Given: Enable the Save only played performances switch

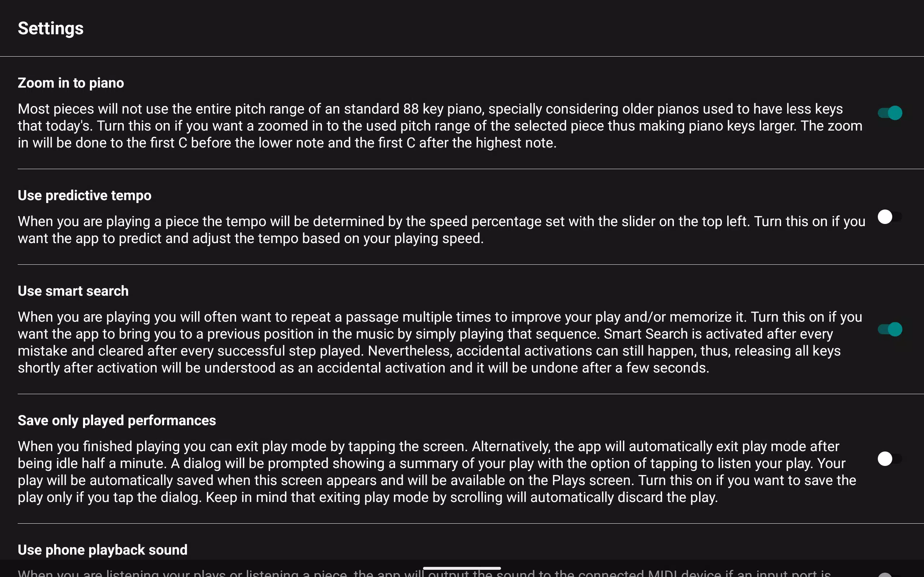Looking at the screenshot, I should pyautogui.click(x=890, y=458).
